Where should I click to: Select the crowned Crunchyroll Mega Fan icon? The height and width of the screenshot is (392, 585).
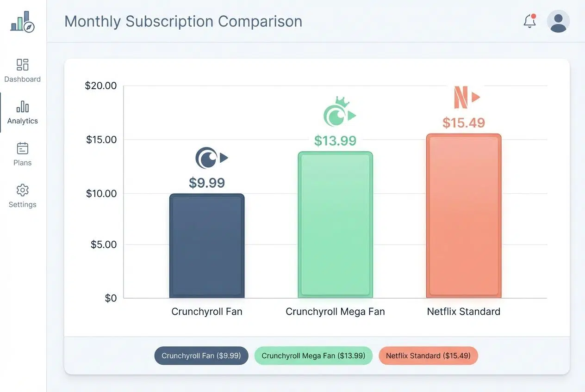339,111
